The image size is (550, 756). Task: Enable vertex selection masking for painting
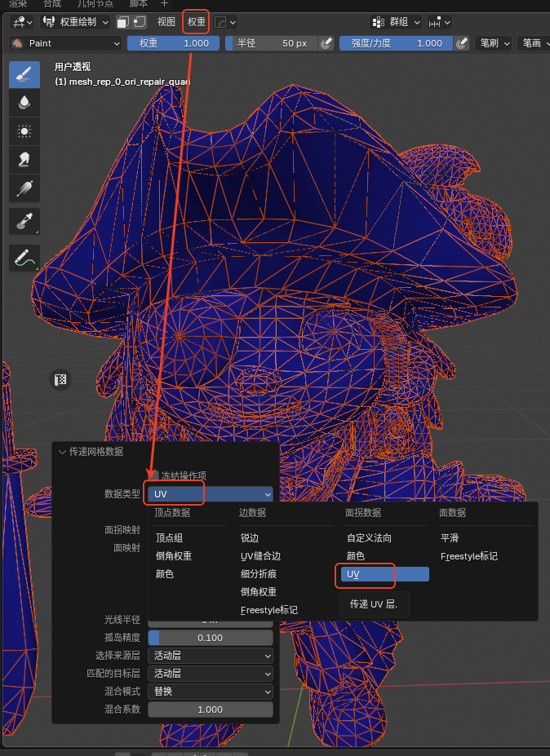(x=140, y=22)
